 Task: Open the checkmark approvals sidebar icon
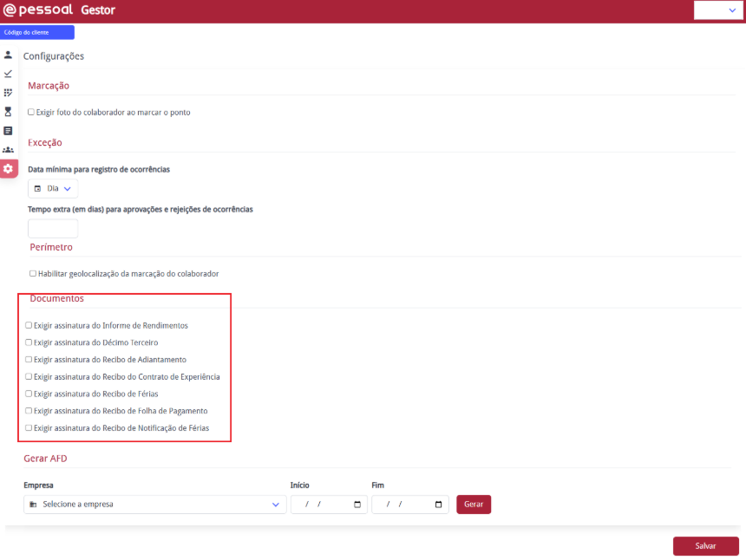point(8,74)
